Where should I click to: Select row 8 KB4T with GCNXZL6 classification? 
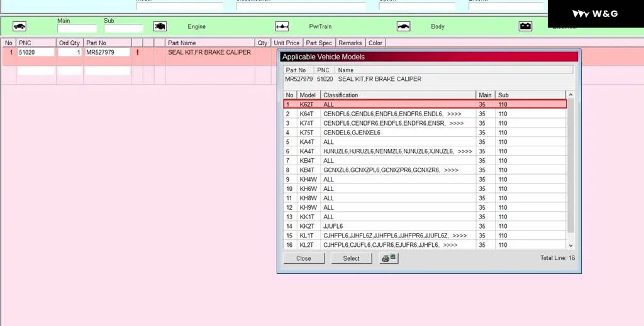pos(425,170)
